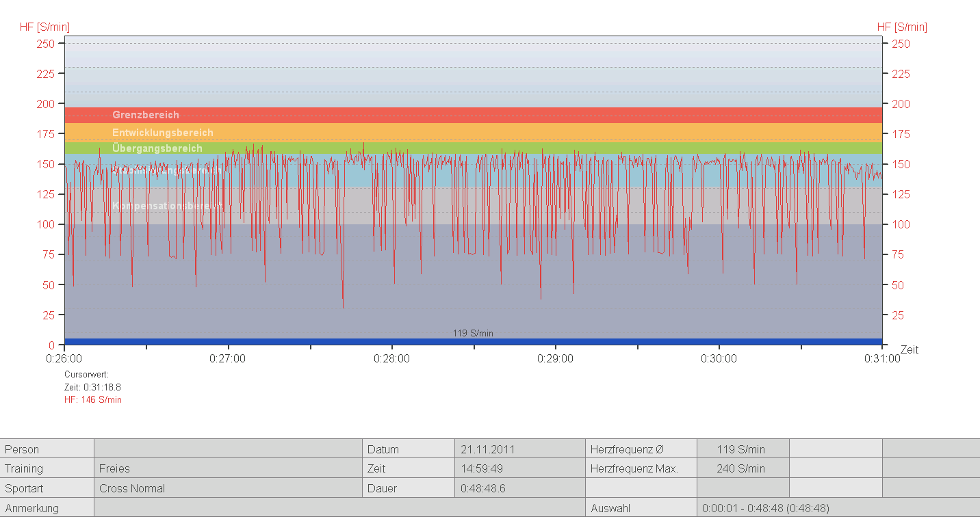980x519 pixels.
Task: Click the 119 S/min average label in chart
Action: pos(472,334)
